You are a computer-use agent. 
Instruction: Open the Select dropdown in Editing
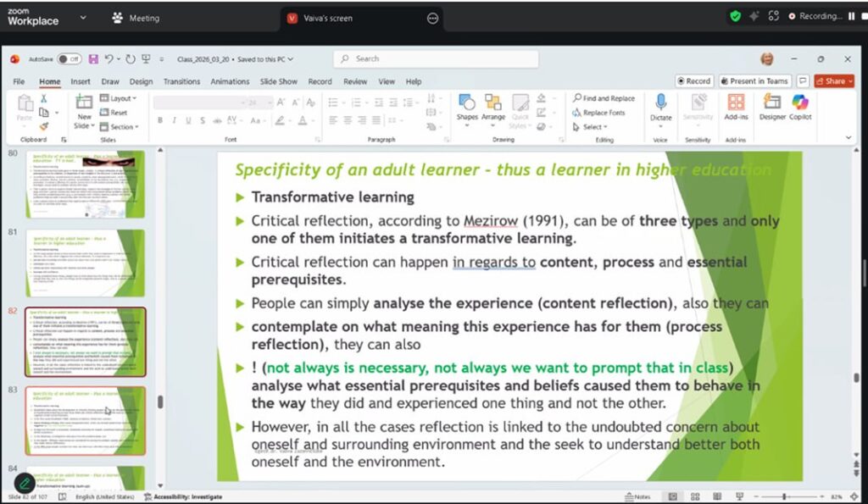point(590,127)
